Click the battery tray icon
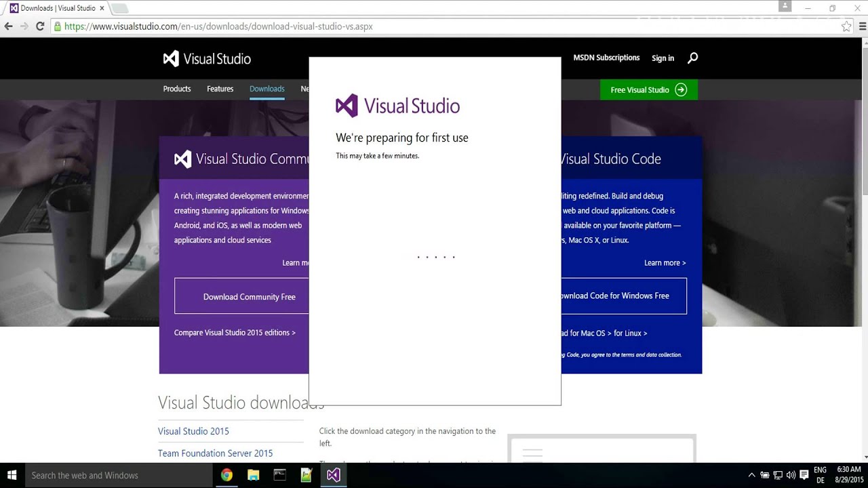The height and width of the screenshot is (488, 868). 765,475
